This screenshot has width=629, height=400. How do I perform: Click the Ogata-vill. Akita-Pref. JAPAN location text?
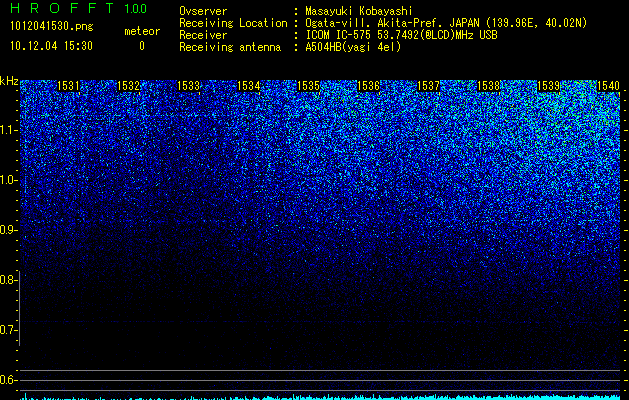click(446, 23)
